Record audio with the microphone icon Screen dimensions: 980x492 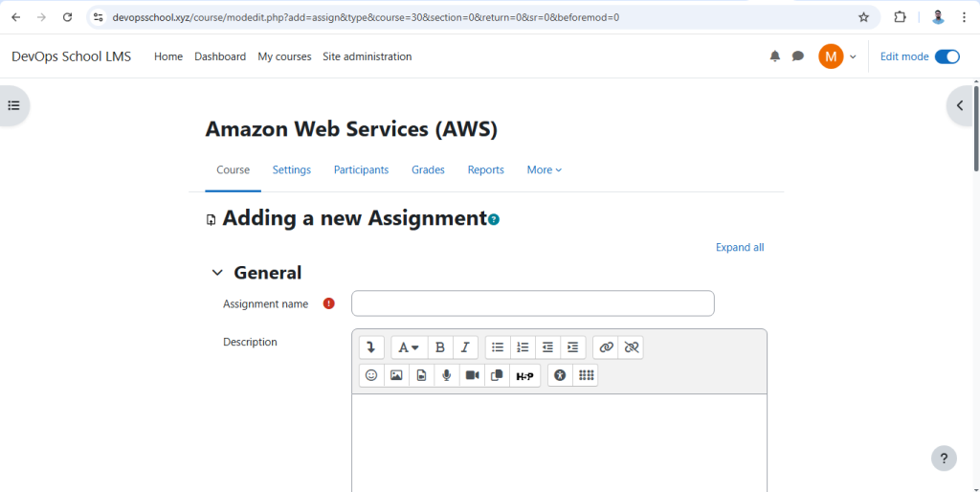(446, 375)
